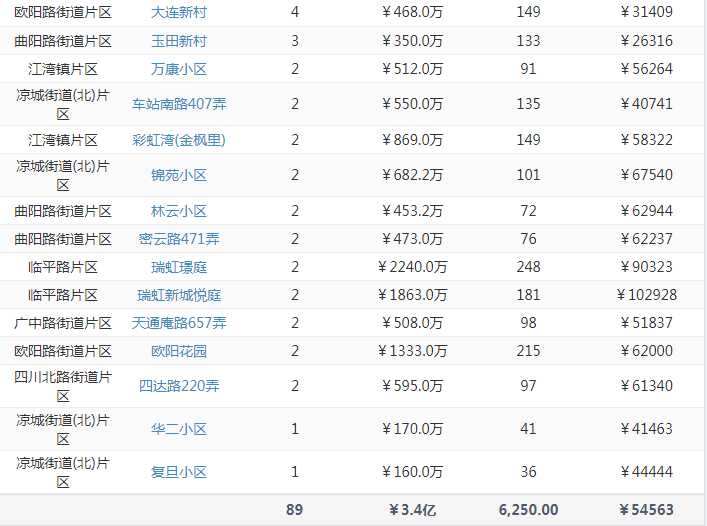Select 欧阳路街道片区 in the 大连新村 row
707x526 pixels.
(63, 12)
